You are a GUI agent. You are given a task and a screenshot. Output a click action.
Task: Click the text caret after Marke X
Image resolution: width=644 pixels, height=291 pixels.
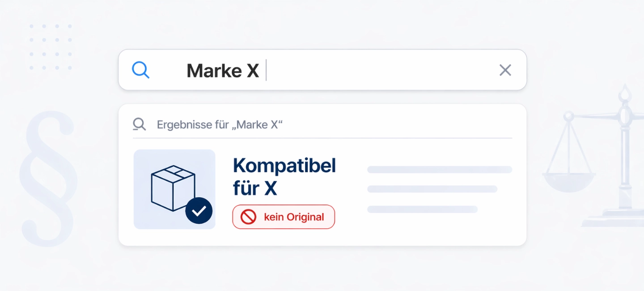266,70
